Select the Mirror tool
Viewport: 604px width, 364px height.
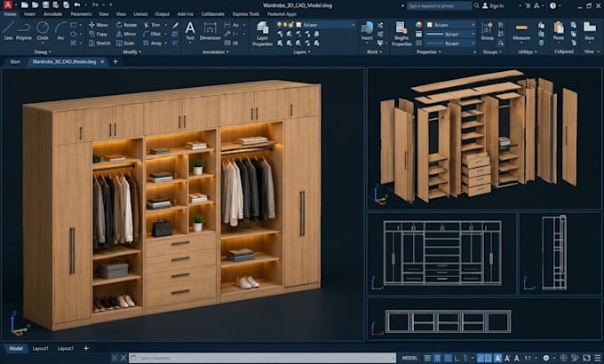click(126, 34)
